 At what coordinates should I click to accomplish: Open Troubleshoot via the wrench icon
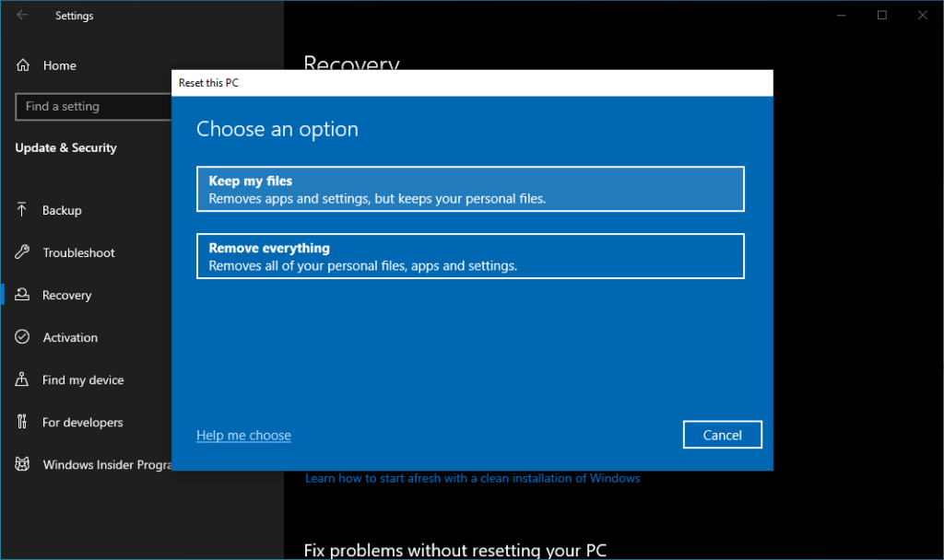(20, 252)
